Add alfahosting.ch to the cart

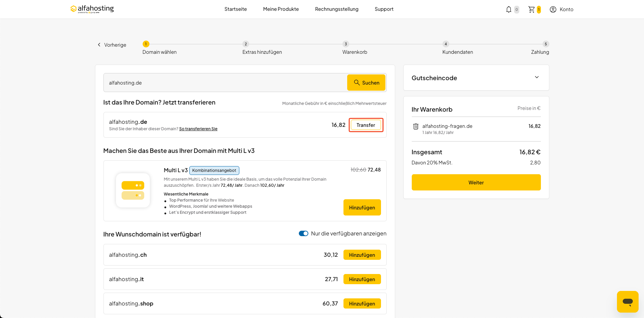click(x=362, y=255)
